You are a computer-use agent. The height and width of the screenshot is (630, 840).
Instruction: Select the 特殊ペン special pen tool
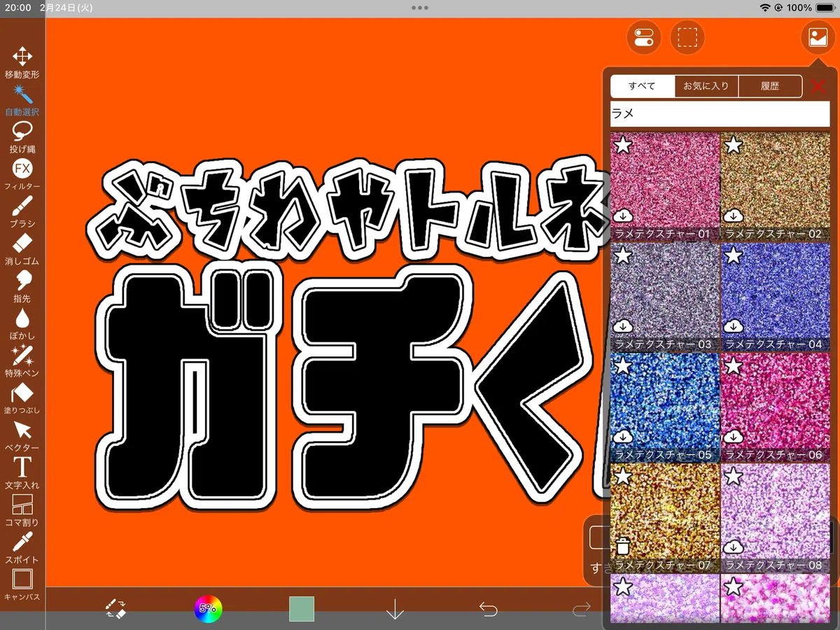pyautogui.click(x=22, y=360)
